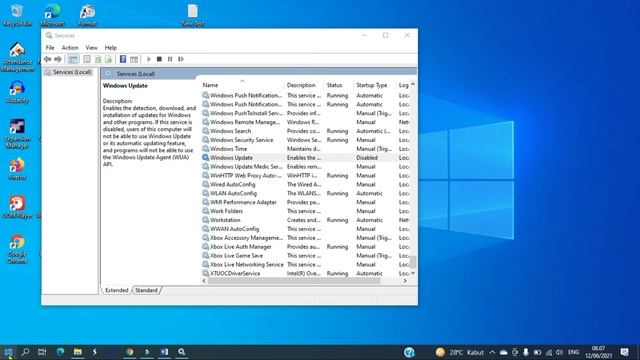Click the Start Service play icon
640x360 pixels.
coord(149,59)
